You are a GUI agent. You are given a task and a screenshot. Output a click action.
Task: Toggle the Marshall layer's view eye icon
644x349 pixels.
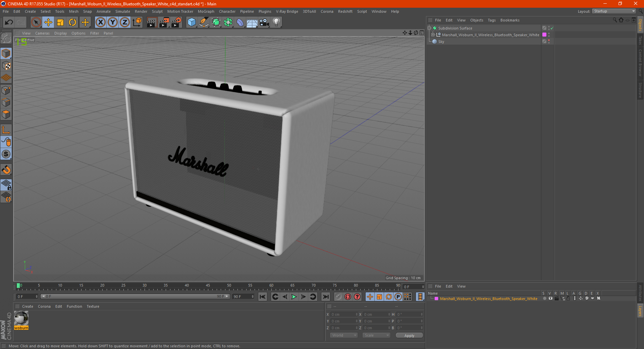550,298
